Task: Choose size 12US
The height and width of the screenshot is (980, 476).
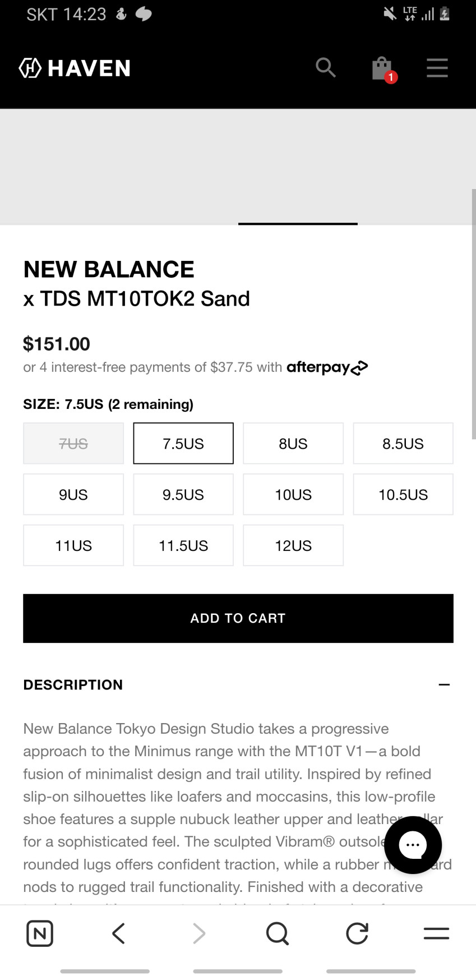Action: 293,546
